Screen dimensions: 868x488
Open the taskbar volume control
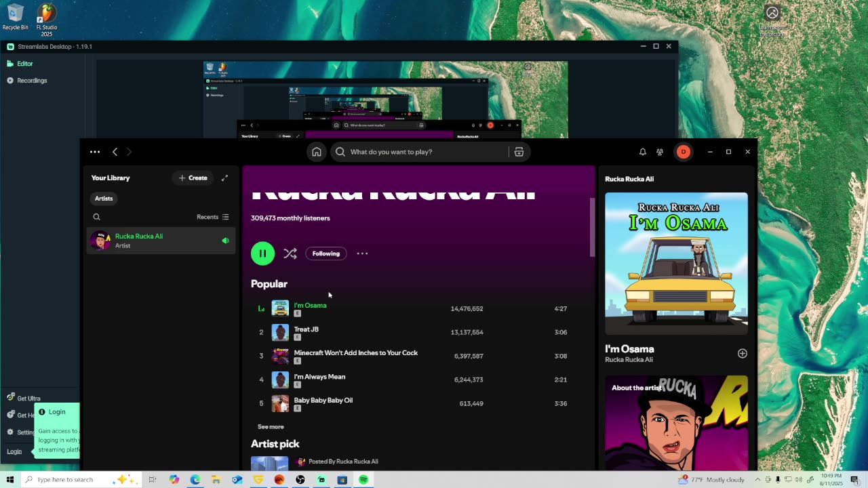(799, 480)
